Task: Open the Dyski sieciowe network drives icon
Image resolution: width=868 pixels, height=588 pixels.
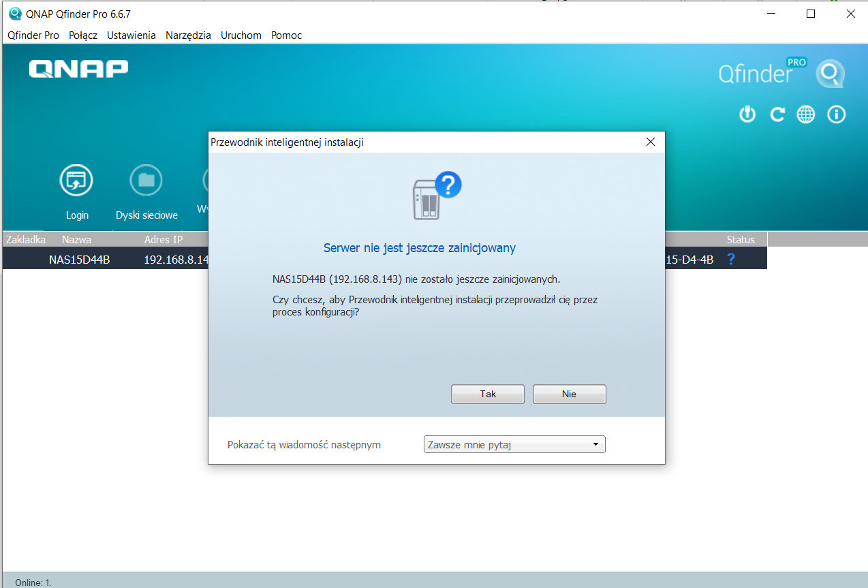Action: click(x=146, y=181)
